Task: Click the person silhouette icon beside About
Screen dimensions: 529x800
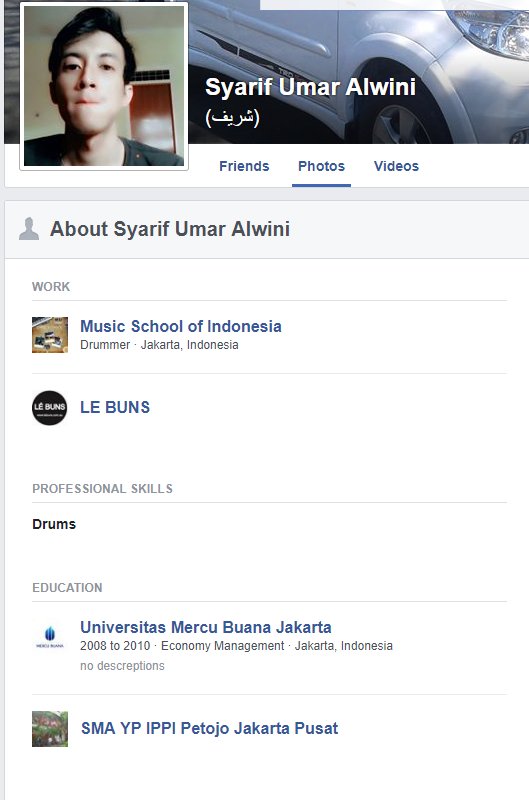Action: pos(29,229)
